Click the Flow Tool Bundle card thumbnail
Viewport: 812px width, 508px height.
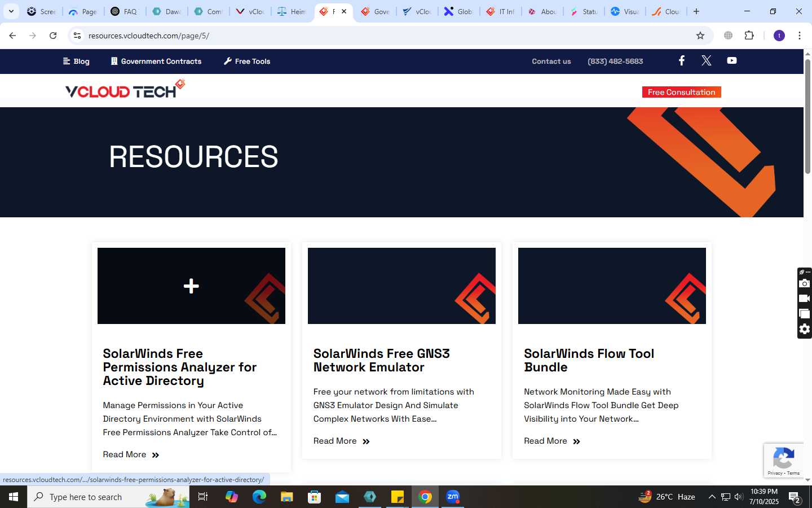click(612, 286)
